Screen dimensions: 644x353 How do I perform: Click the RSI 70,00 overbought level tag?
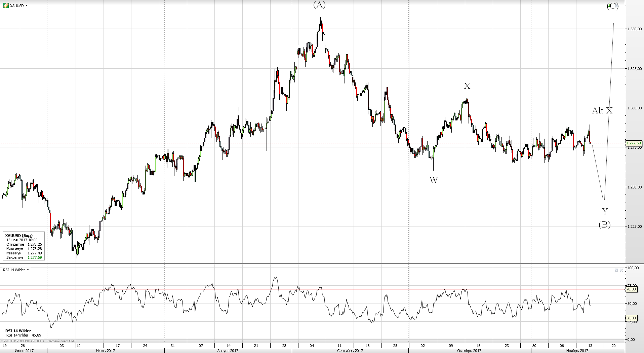click(x=631, y=289)
